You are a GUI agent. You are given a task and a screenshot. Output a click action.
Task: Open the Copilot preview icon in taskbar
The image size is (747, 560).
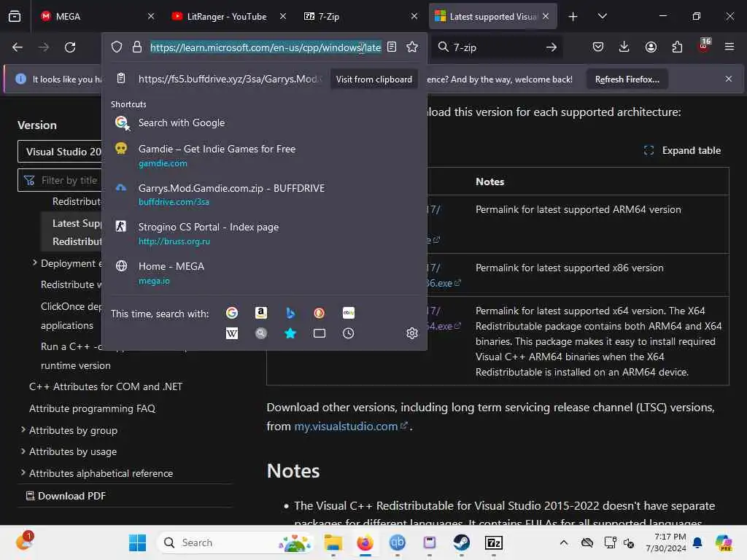tap(724, 542)
